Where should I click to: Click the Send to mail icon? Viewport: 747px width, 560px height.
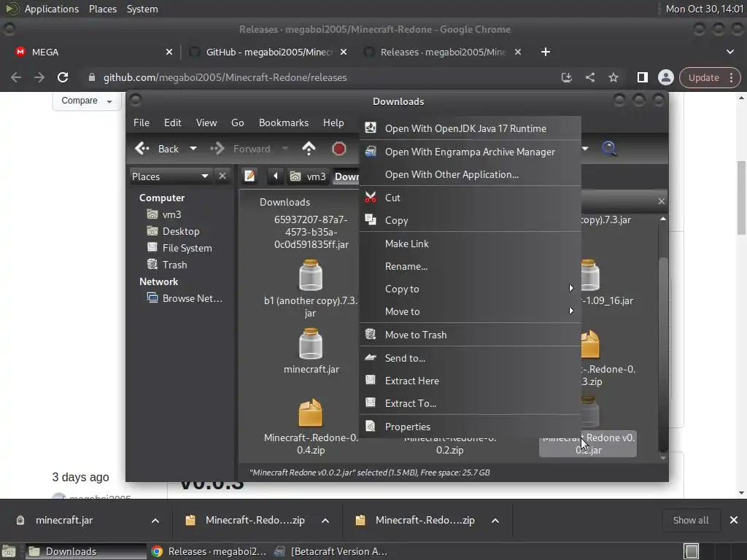(371, 357)
